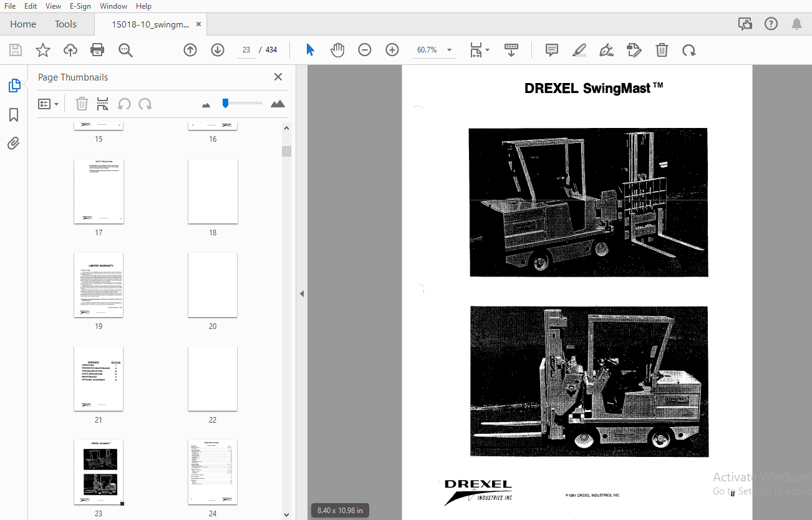
Task: Click the Save file icon
Action: 16,50
